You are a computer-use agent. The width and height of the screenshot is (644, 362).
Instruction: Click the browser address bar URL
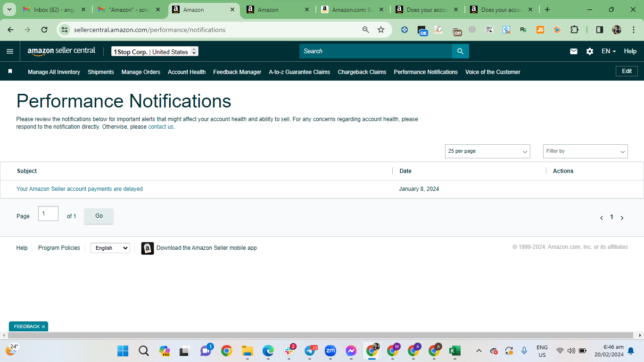click(x=150, y=30)
